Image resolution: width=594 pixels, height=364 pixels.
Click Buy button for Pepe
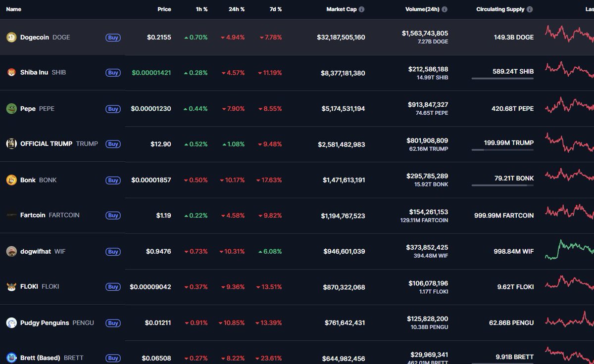113,109
